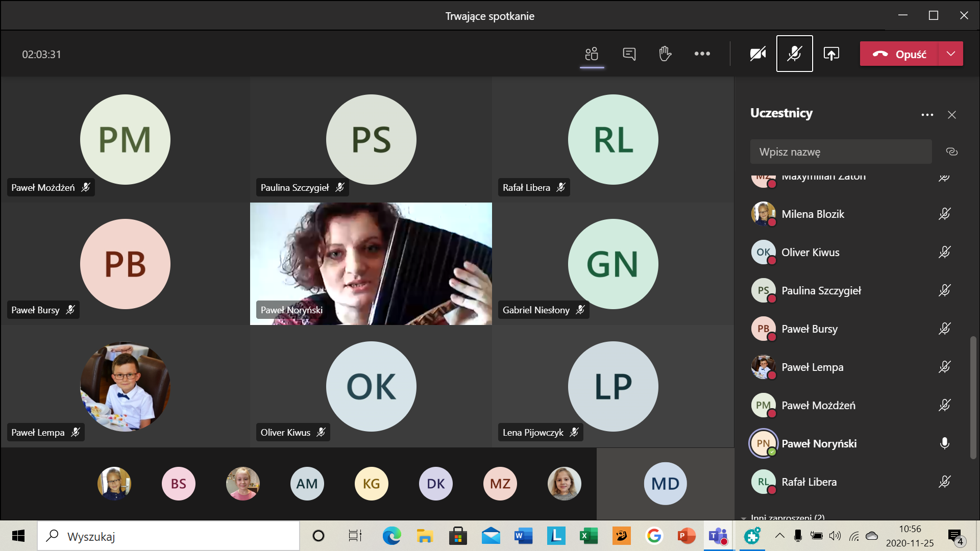Image resolution: width=980 pixels, height=551 pixels.
Task: Open the volume control in system tray
Action: tap(835, 536)
